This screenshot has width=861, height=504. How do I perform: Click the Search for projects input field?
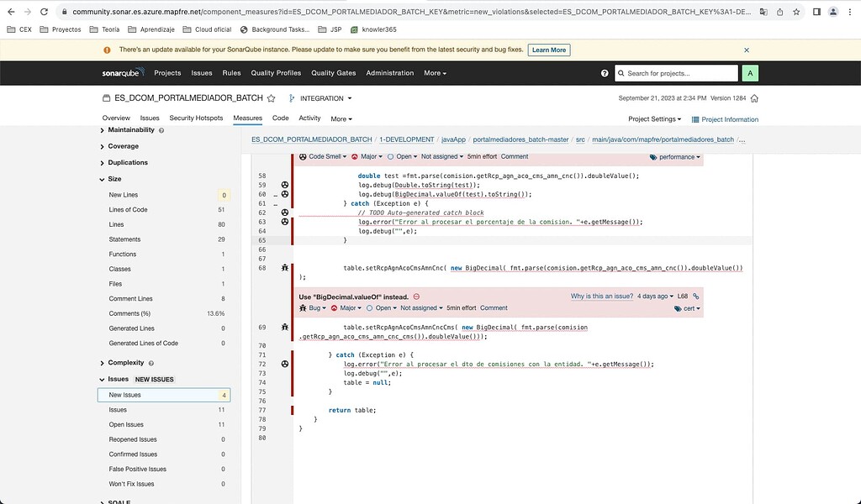[675, 73]
